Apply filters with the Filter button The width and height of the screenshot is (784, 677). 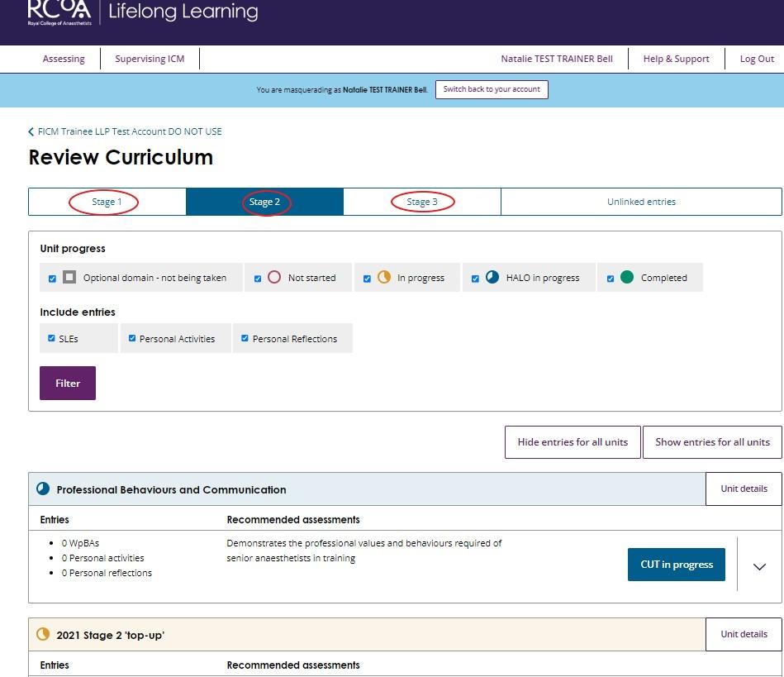click(x=68, y=383)
